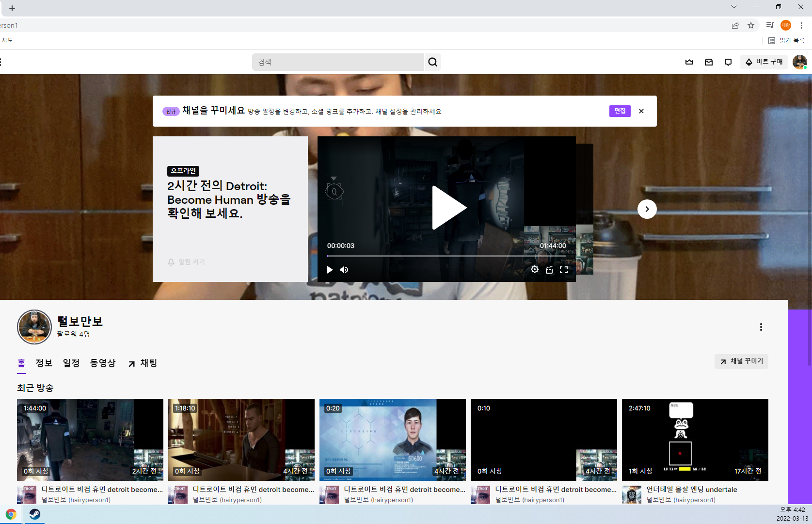Open the 1:44:00 broadcast thumbnail

[90, 440]
